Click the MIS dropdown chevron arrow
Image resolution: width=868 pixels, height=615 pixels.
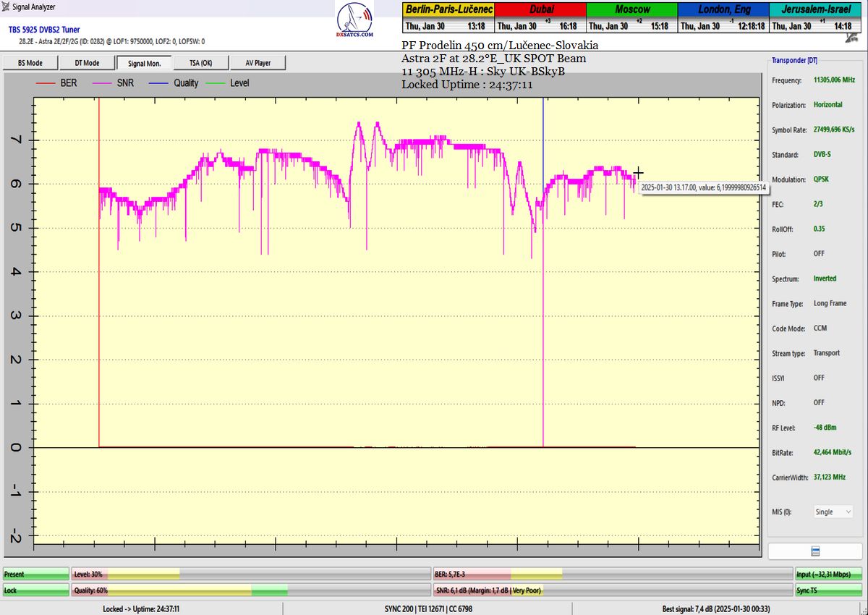click(x=848, y=512)
